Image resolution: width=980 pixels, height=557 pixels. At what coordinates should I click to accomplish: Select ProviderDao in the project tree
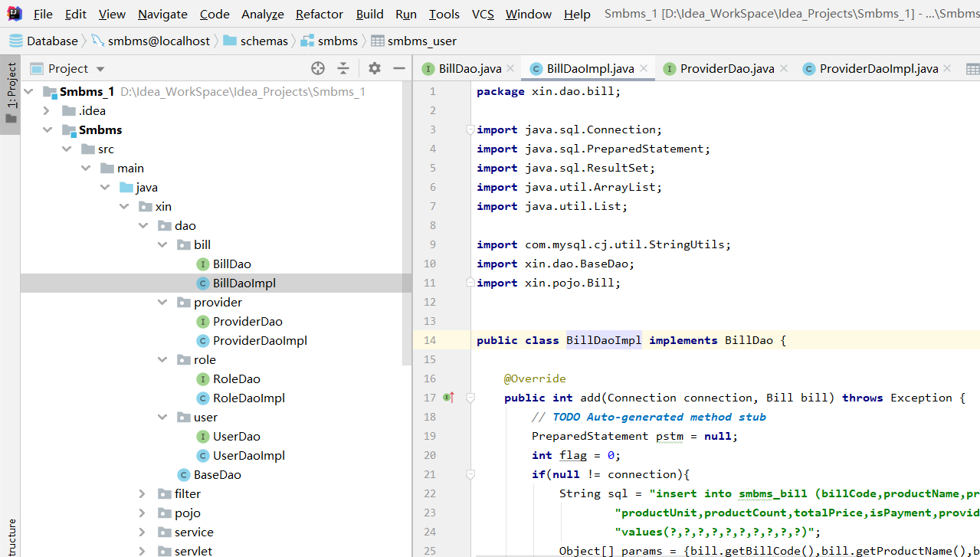247,321
